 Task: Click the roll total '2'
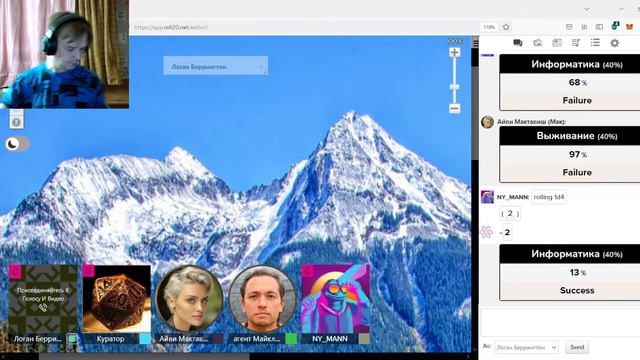point(507,233)
